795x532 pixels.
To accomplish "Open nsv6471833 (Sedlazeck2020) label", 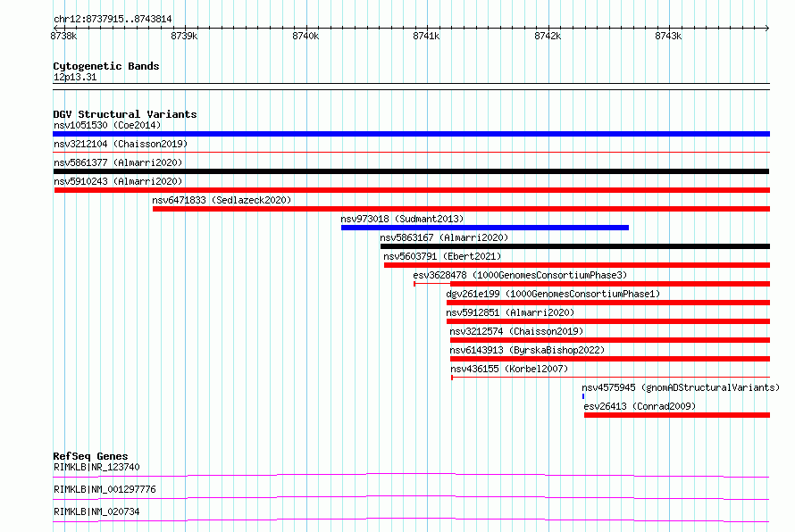I will pos(222,200).
